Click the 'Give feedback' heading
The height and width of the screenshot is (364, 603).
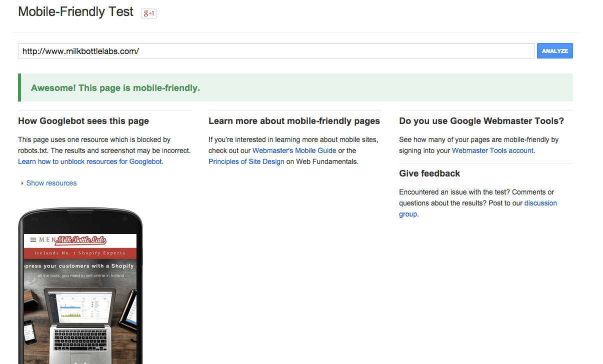429,173
